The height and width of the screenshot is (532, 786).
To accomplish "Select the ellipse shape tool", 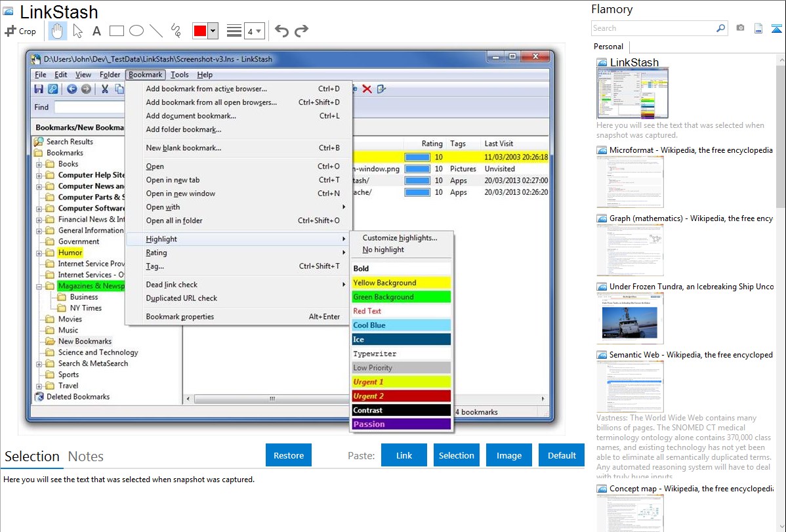I will [136, 31].
